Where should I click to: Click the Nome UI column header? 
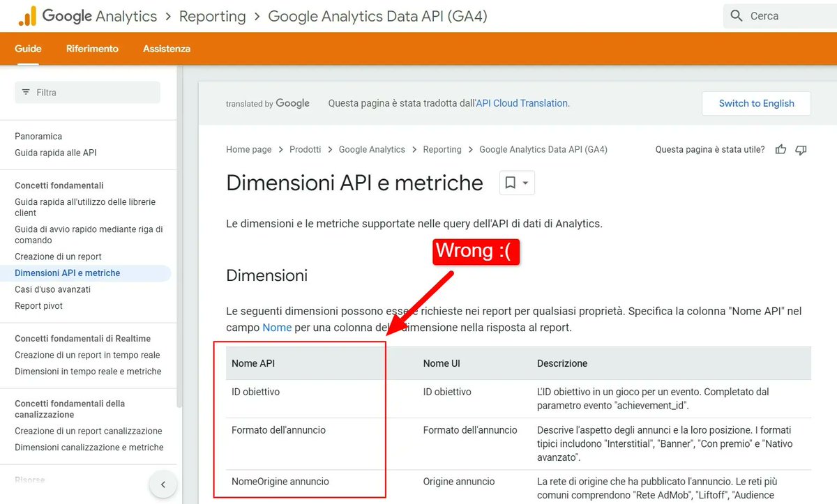pyautogui.click(x=442, y=363)
